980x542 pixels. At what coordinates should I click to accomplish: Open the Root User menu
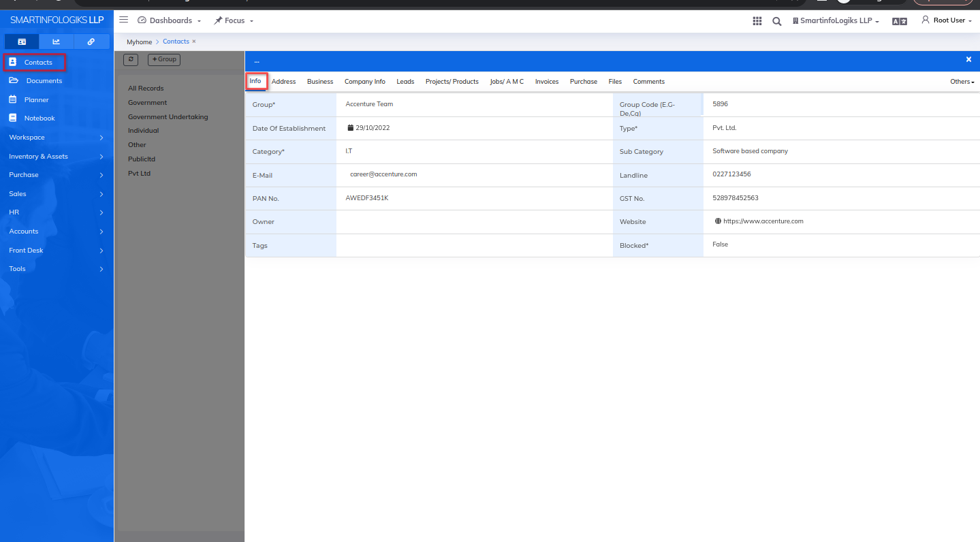click(947, 20)
